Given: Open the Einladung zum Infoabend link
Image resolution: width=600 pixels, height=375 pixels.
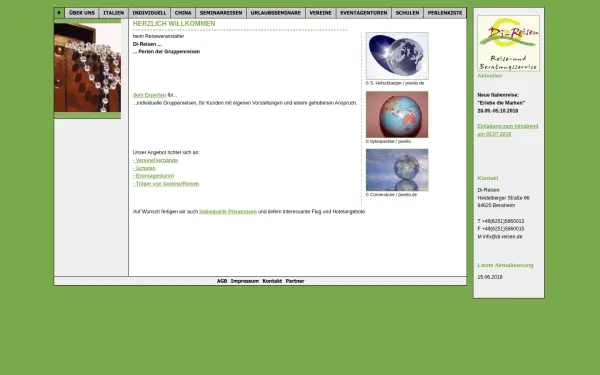Looking at the screenshot, I should (508, 130).
